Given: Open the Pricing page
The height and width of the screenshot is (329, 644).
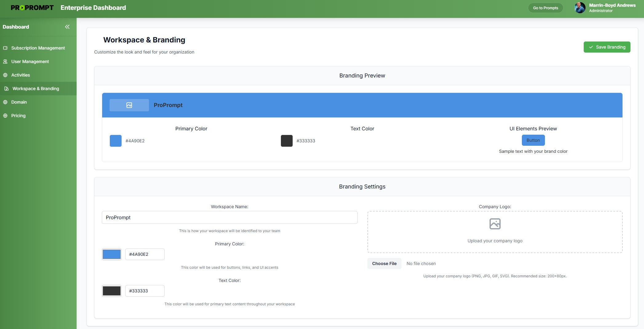Looking at the screenshot, I should tap(38, 116).
